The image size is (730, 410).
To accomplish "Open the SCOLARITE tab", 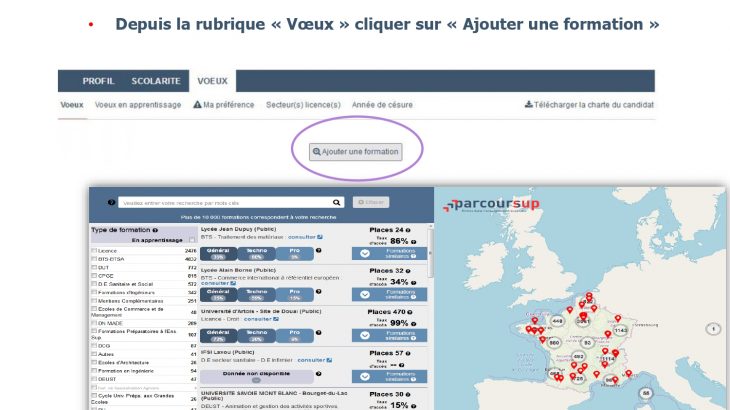I will pos(157,80).
